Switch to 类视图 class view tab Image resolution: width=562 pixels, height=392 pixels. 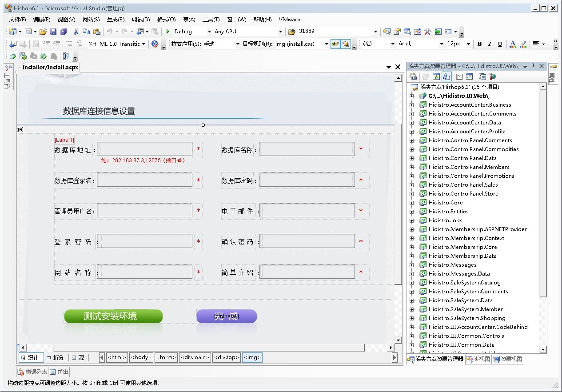(x=478, y=359)
